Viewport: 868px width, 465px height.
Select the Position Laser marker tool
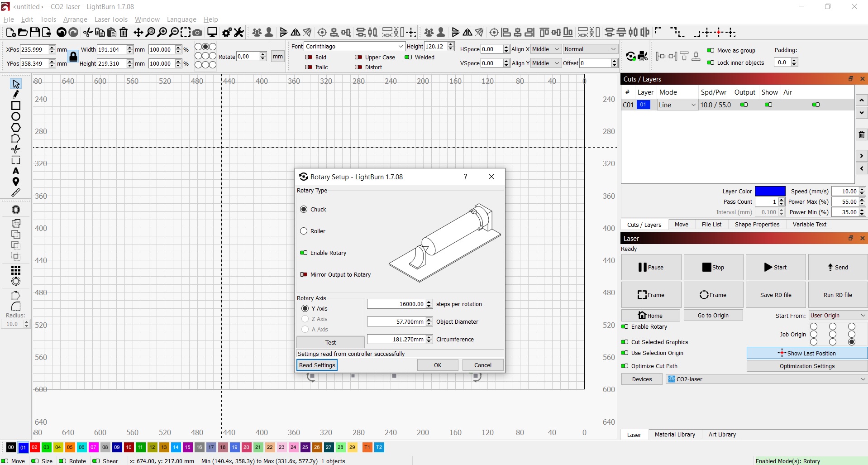(x=16, y=182)
